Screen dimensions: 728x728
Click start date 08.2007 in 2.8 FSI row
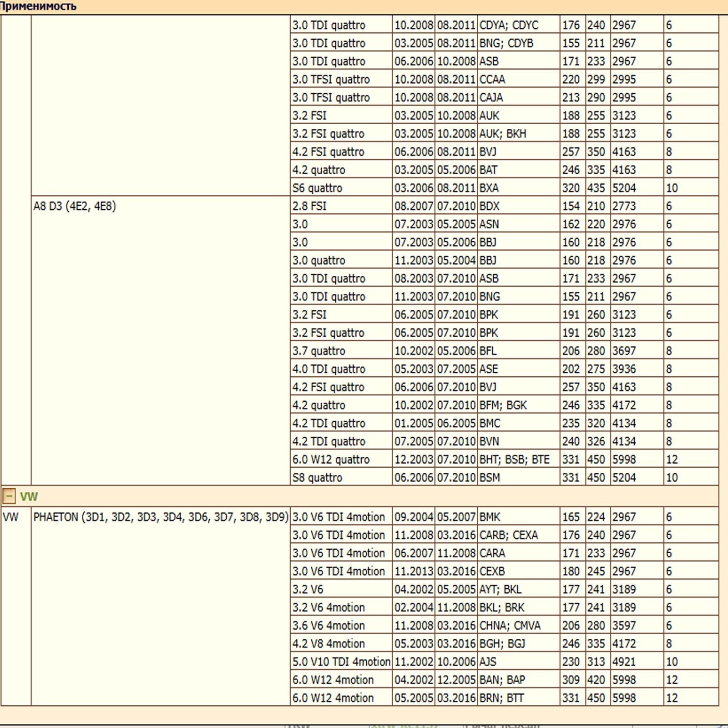pyautogui.click(x=414, y=206)
